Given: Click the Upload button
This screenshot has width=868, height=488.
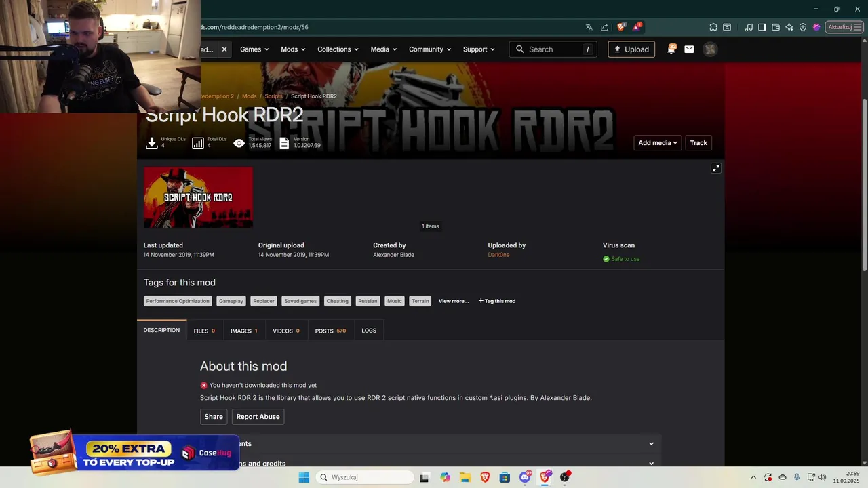Looking at the screenshot, I should pyautogui.click(x=631, y=49).
